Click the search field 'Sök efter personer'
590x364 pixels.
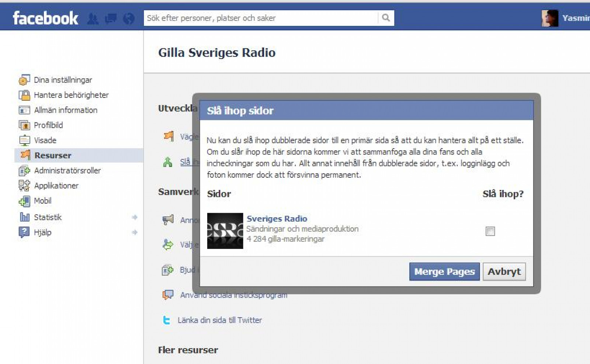coord(261,18)
